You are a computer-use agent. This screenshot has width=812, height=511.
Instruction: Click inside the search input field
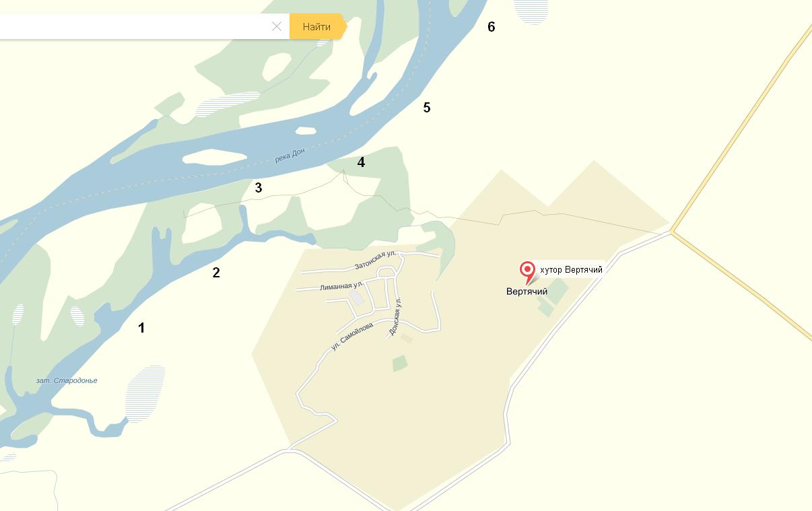coord(135,26)
